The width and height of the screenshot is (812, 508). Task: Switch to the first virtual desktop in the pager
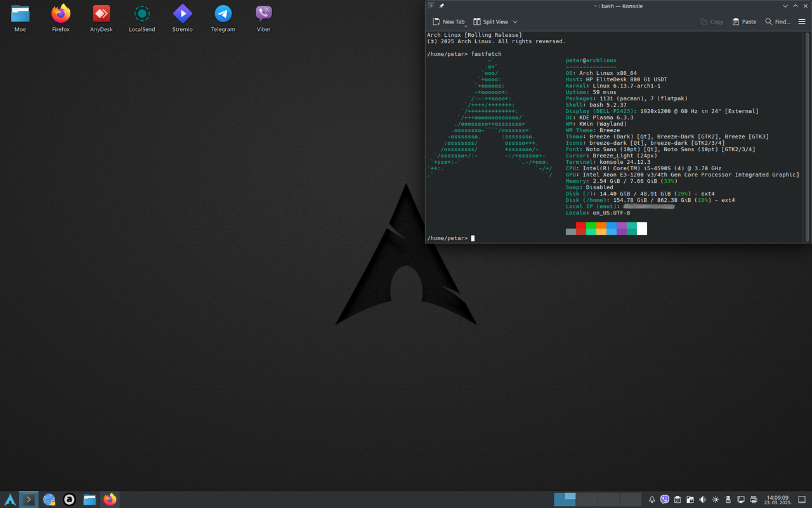pos(565,500)
